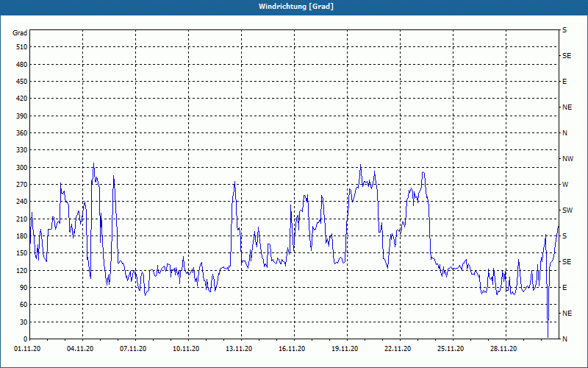The image size is (588, 368).
Task: Click the 510 y-axis value
Action: coord(22,47)
